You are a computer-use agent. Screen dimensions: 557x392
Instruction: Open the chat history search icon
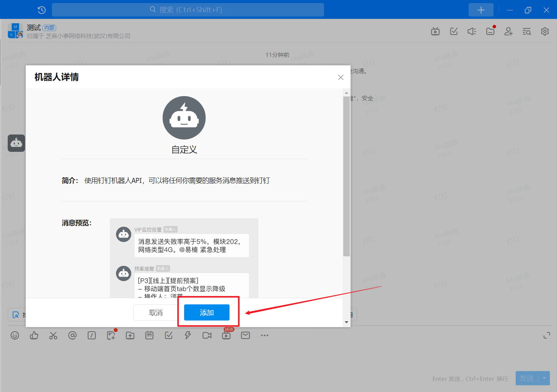pos(527,32)
